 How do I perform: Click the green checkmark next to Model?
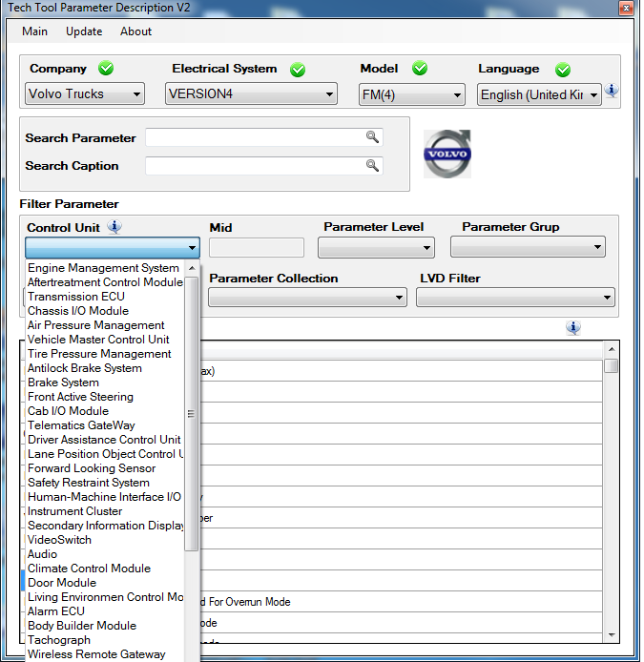(x=419, y=69)
